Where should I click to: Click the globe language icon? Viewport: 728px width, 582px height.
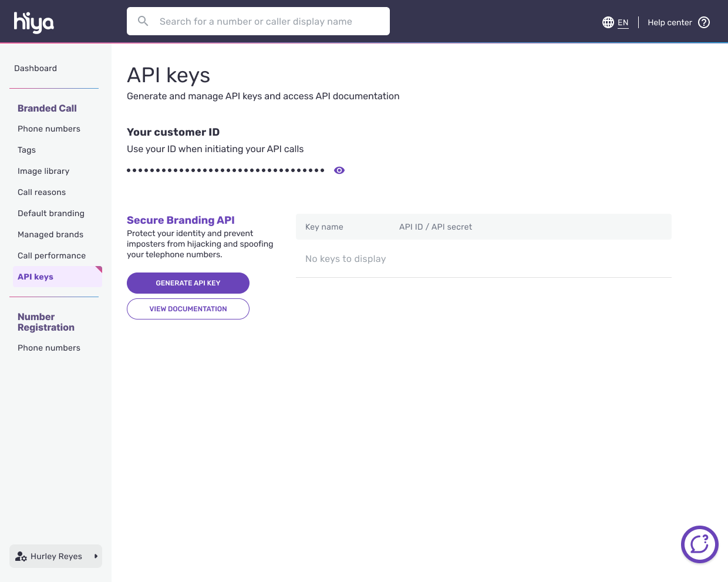(608, 22)
